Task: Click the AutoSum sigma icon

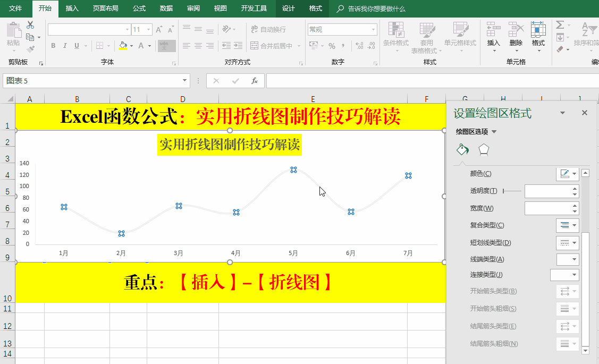Action: point(560,25)
